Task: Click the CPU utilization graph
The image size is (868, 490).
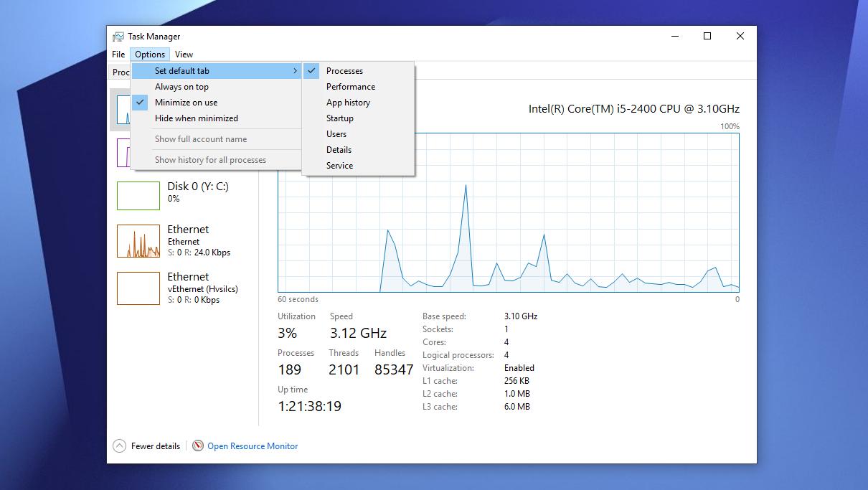Action: coord(509,212)
